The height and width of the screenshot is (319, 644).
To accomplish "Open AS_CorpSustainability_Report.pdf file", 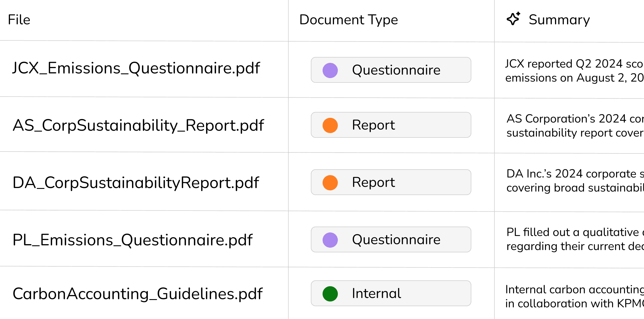I will pos(138,125).
